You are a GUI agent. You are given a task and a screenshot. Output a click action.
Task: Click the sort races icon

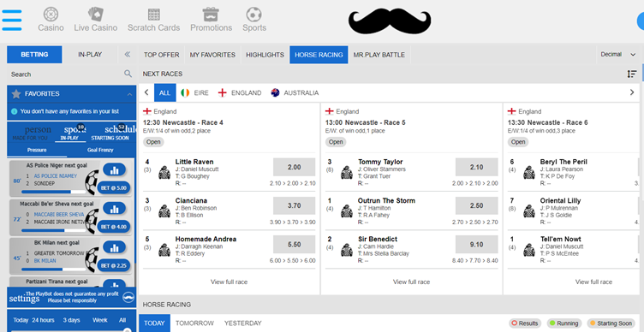pyautogui.click(x=632, y=74)
